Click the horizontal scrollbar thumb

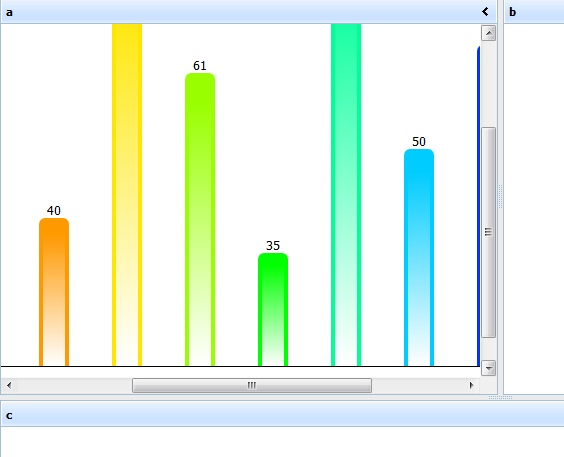click(x=252, y=385)
